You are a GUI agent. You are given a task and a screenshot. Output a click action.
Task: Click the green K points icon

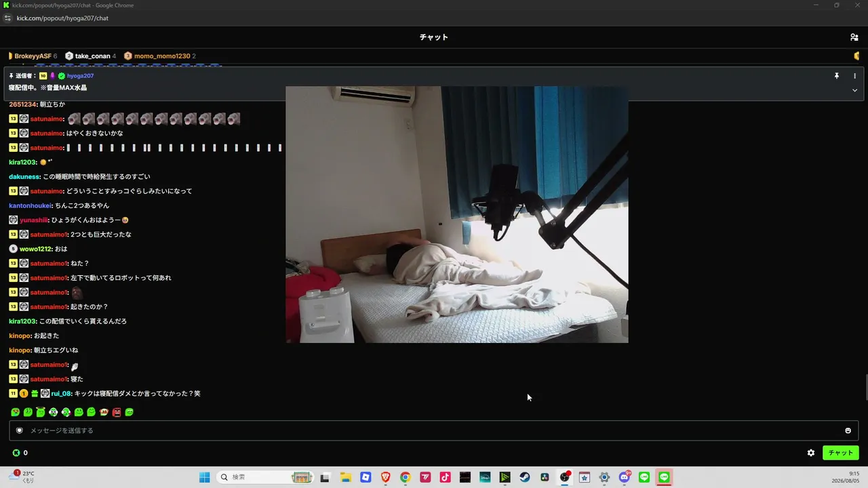(x=16, y=453)
